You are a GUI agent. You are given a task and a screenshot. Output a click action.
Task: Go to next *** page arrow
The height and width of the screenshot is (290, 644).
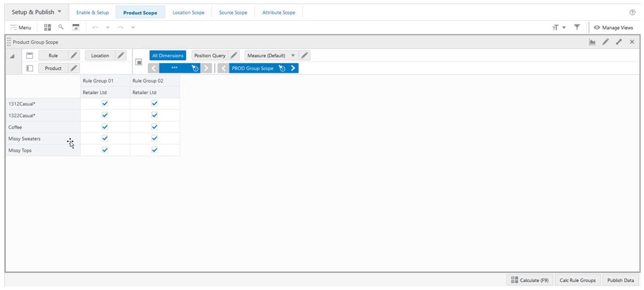pyautogui.click(x=206, y=68)
